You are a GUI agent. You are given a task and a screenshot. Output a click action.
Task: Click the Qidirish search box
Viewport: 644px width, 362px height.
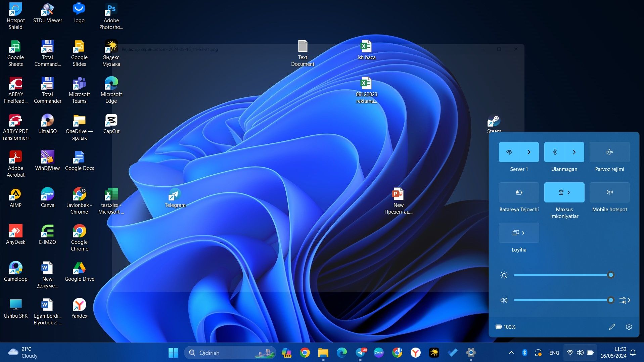pos(230,353)
